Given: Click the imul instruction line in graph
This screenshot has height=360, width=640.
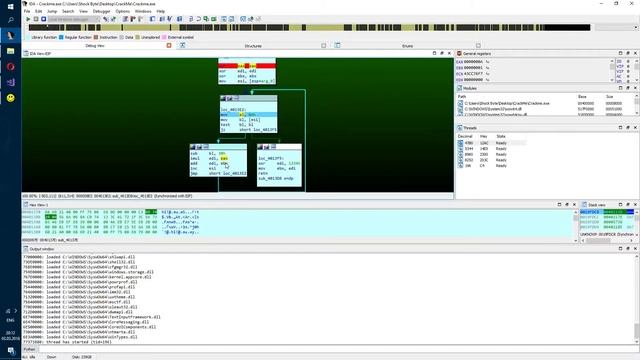Looking at the screenshot, I should [x=218, y=158].
